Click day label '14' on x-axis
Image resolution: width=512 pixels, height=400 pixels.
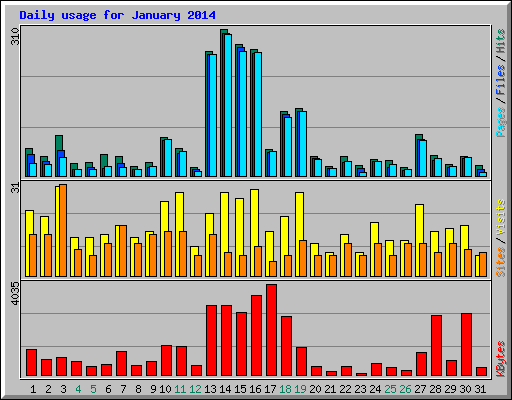point(225,389)
